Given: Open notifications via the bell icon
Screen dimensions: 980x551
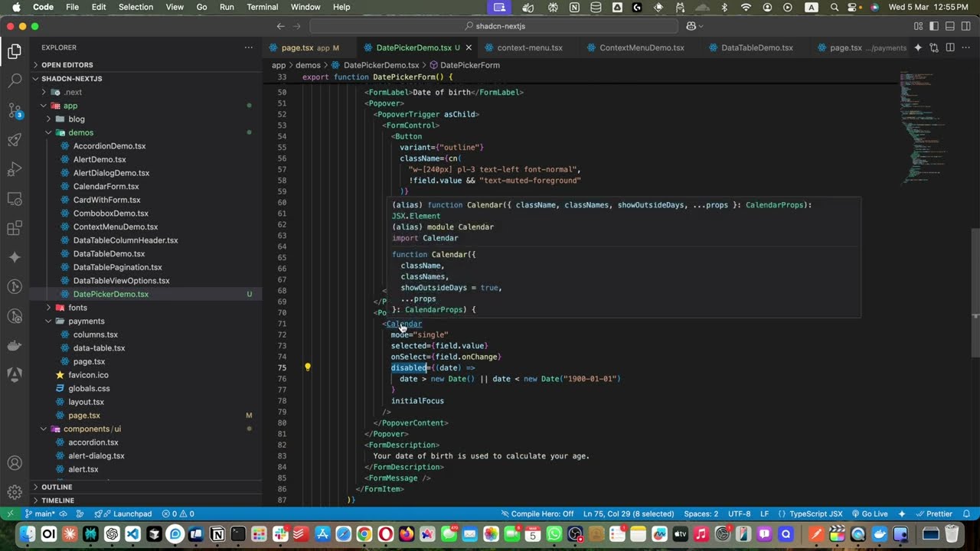Looking at the screenshot, I should coord(966,514).
